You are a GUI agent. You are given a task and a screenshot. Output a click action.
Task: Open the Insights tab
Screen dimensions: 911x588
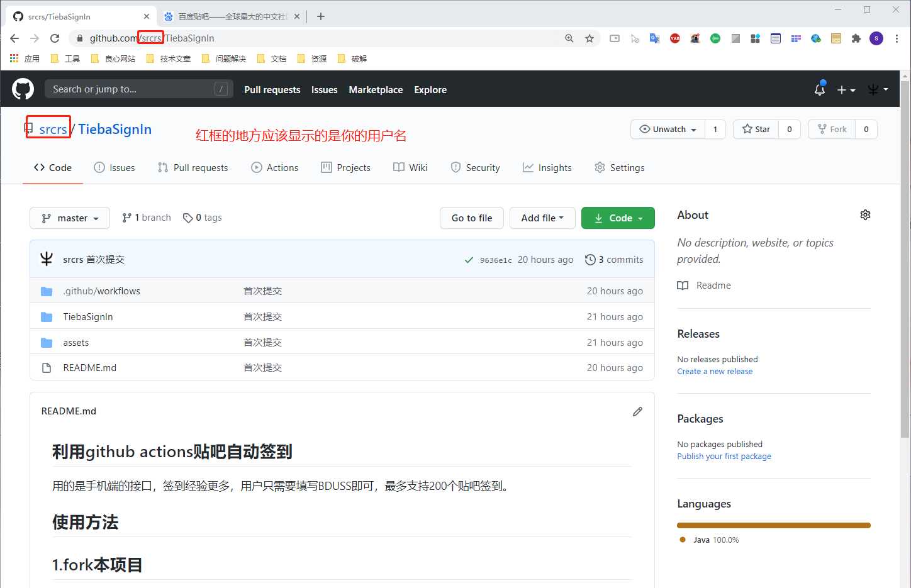click(x=547, y=168)
